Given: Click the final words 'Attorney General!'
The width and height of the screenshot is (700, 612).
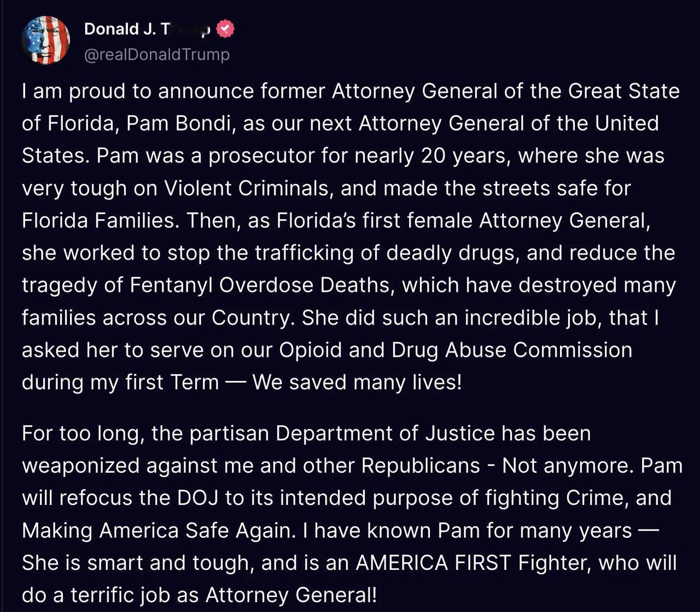Looking at the screenshot, I should (x=291, y=595).
